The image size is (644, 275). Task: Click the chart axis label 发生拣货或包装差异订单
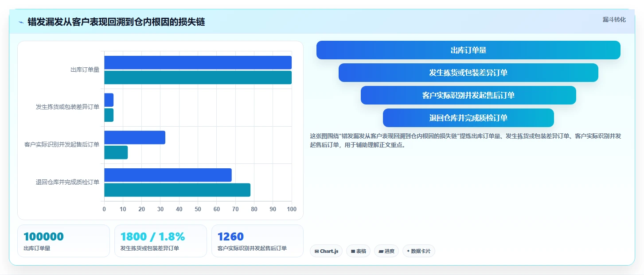pos(67,107)
